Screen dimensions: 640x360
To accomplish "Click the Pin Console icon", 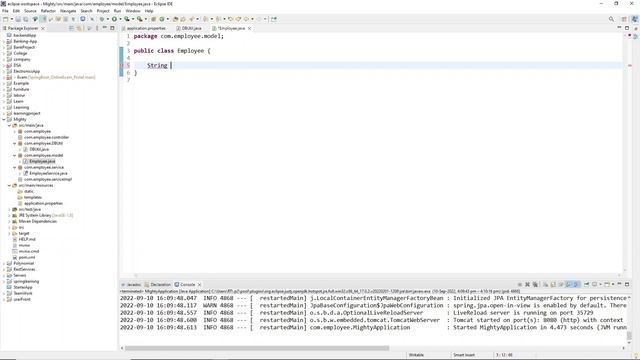I will (x=587, y=284).
